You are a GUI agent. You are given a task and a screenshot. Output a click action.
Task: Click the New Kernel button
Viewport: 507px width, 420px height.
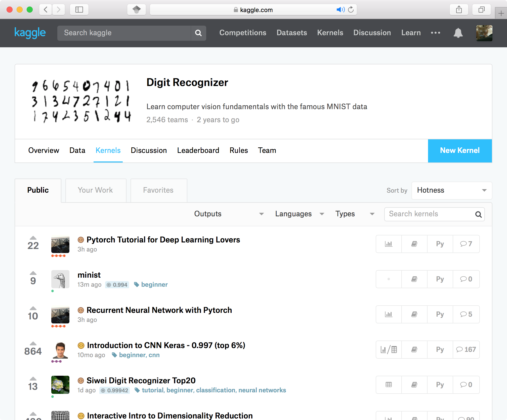click(459, 150)
